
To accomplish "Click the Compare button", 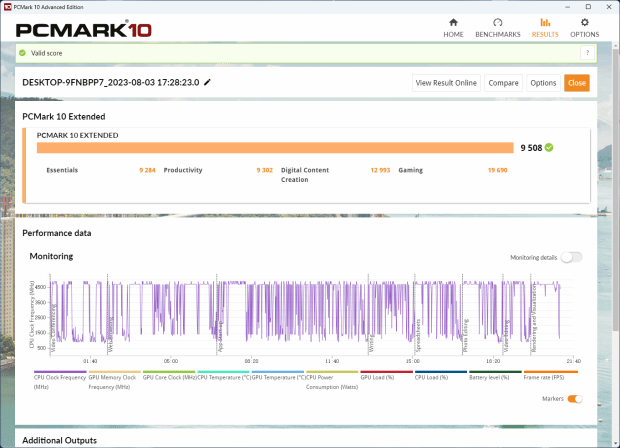I will click(503, 83).
